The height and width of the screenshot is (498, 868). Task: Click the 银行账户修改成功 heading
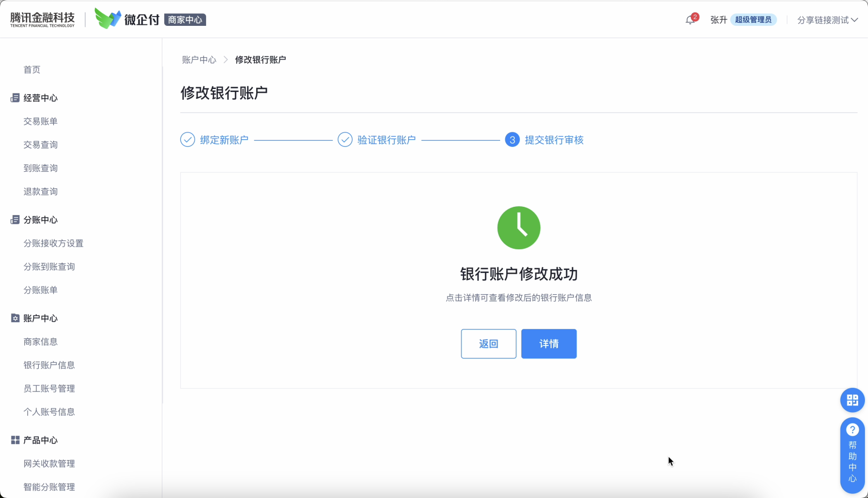[519, 274]
